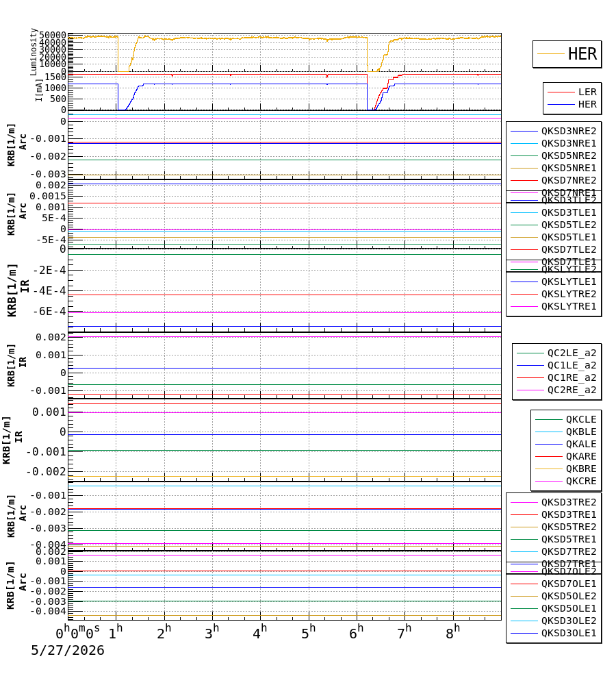Viewport: 616px width, 674px height.
Task: Click the QKSLYTRE1 legend label
Action: [x=568, y=306]
